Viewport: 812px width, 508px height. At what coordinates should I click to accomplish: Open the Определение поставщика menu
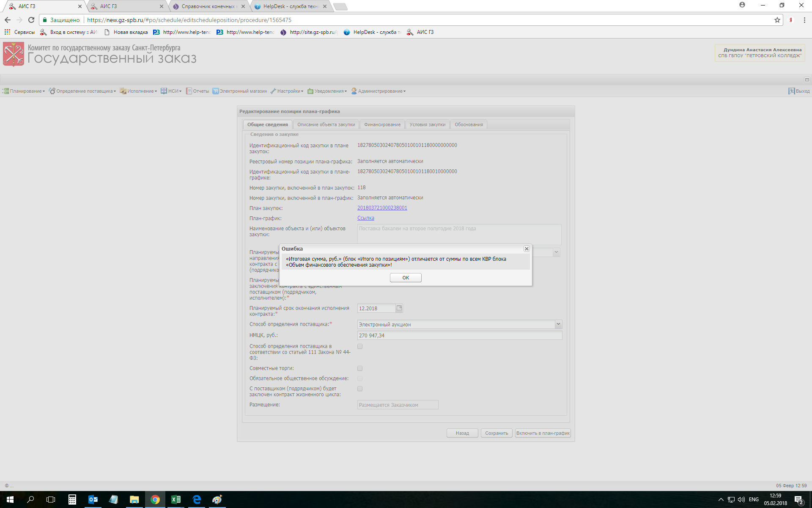click(x=82, y=91)
